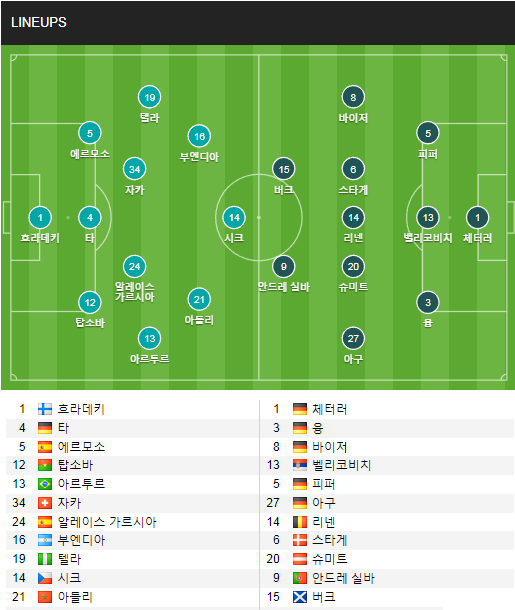This screenshot has height=610, width=515.
Task: Select player marker 34 자카
Action: (x=135, y=169)
